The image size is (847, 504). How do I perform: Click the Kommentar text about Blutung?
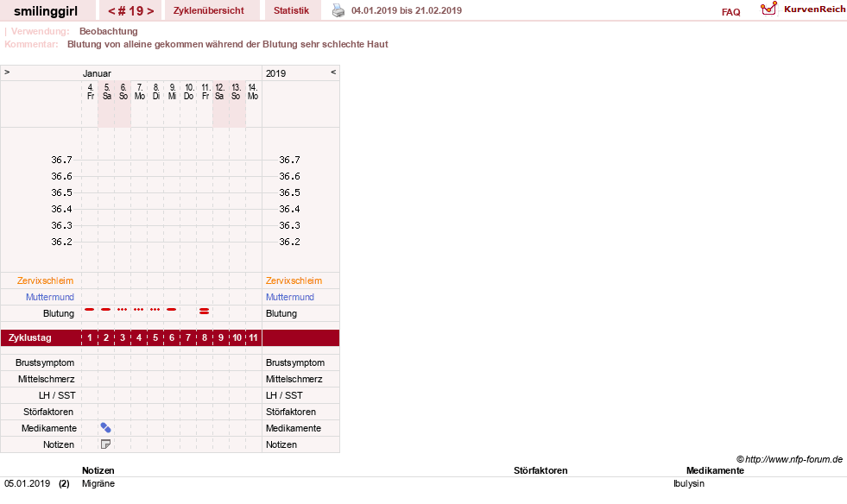227,44
